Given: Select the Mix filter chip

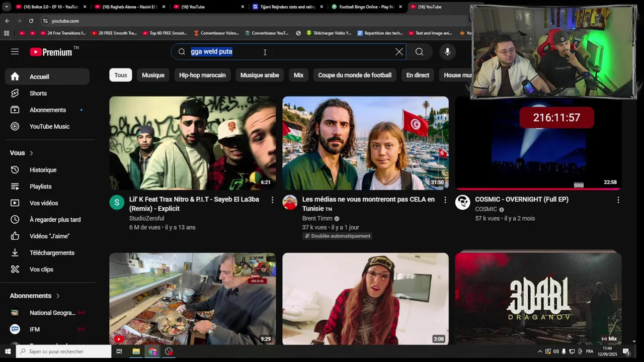Looking at the screenshot, I should point(298,75).
